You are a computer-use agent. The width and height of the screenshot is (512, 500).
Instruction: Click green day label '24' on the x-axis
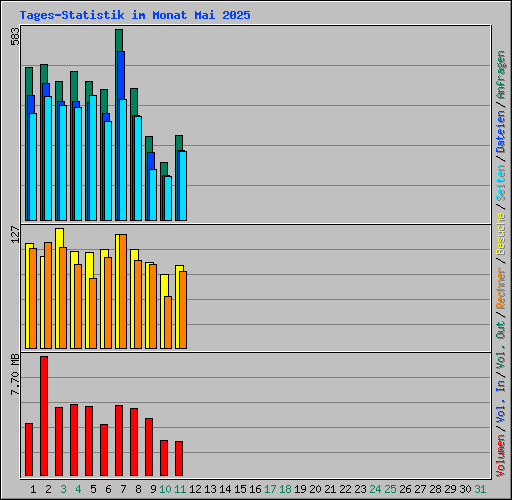click(375, 489)
